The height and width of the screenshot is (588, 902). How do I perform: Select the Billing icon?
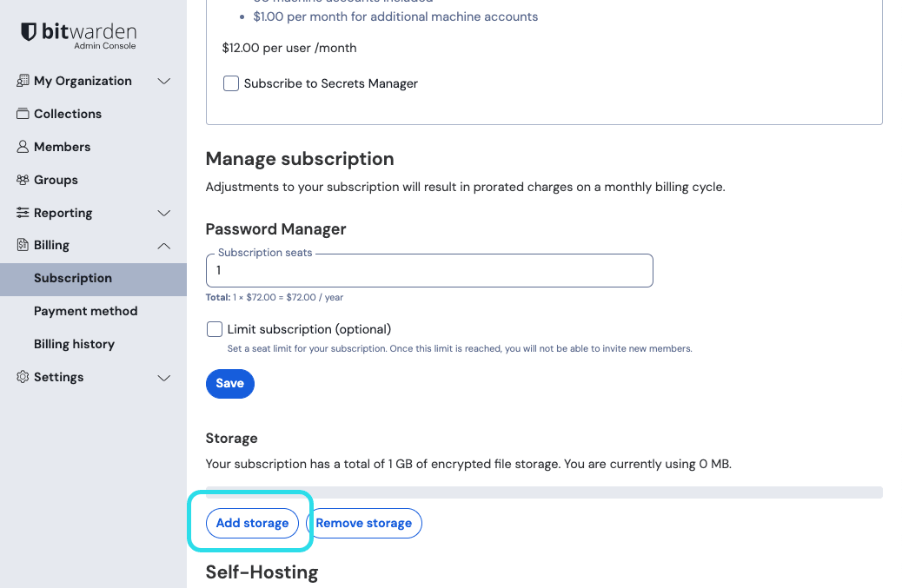(22, 245)
